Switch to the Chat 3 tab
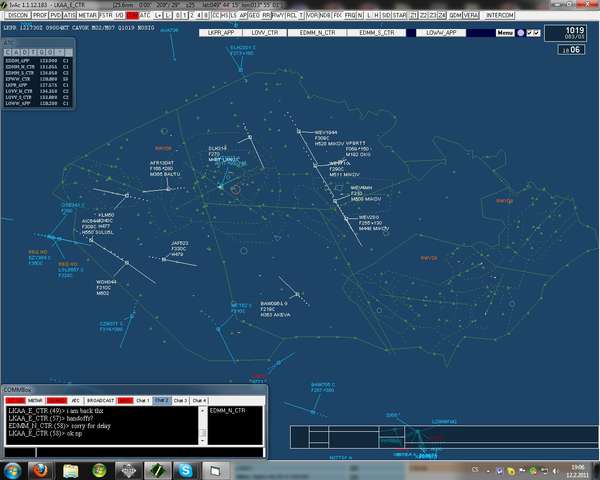Image resolution: width=600 pixels, height=480 pixels. (181, 400)
